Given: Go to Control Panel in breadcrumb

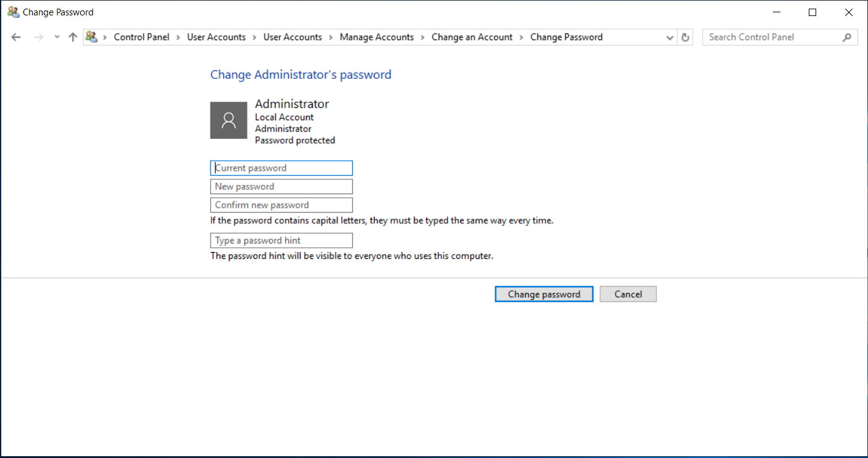Looking at the screenshot, I should tap(141, 37).
